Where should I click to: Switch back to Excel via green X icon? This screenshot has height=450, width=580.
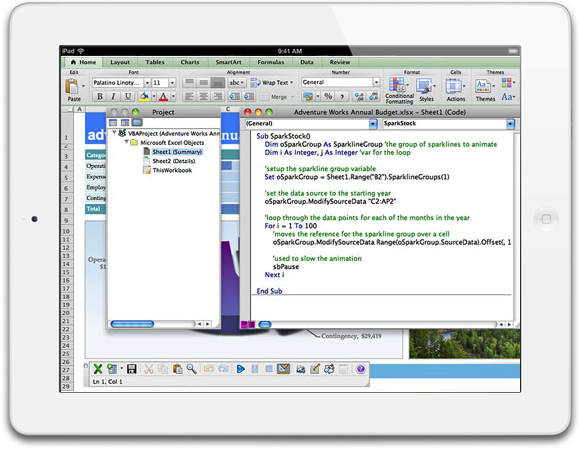[98, 369]
